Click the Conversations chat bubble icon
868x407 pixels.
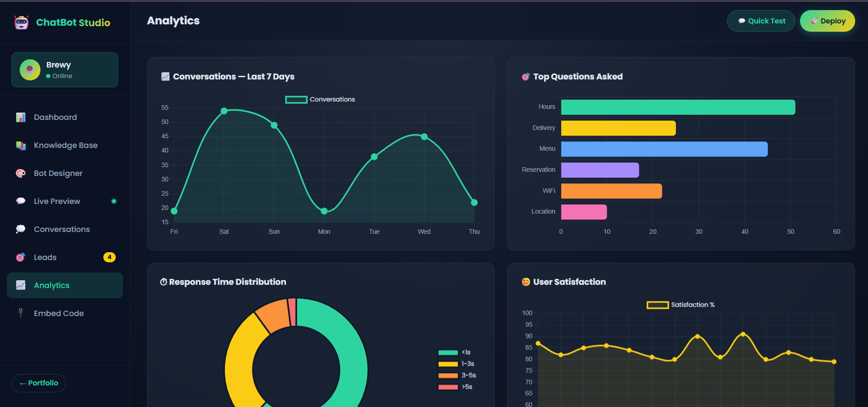coord(21,229)
